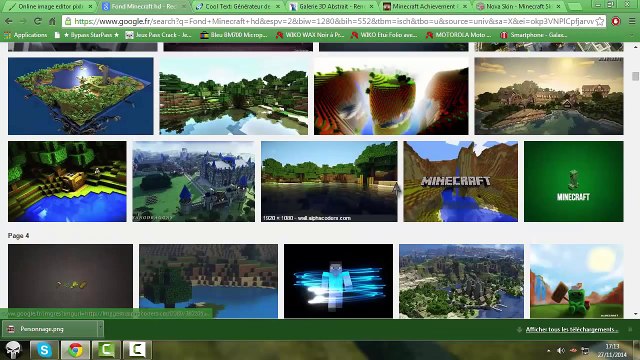The image size is (640, 360).
Task: Open the white Camtasia recorder taskbar icon
Action: click(137, 350)
